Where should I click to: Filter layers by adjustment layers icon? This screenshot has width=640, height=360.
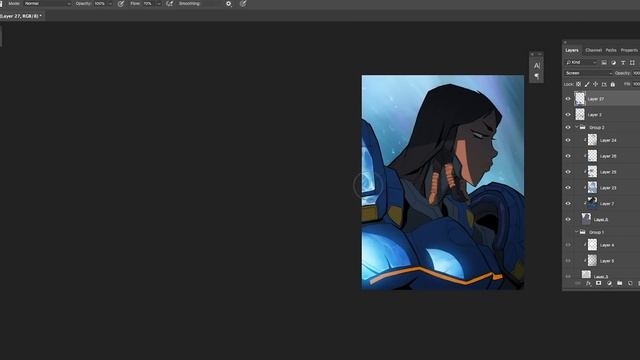point(613,62)
